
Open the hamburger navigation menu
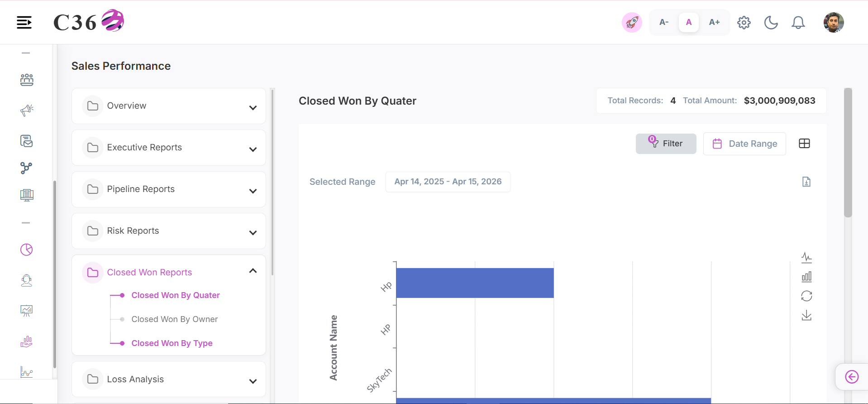(24, 22)
